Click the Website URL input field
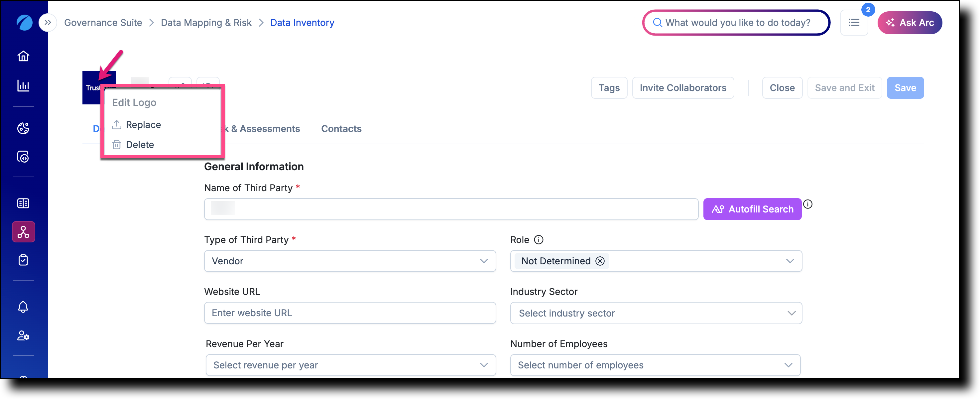Viewport: 980px width, 399px height. click(350, 313)
